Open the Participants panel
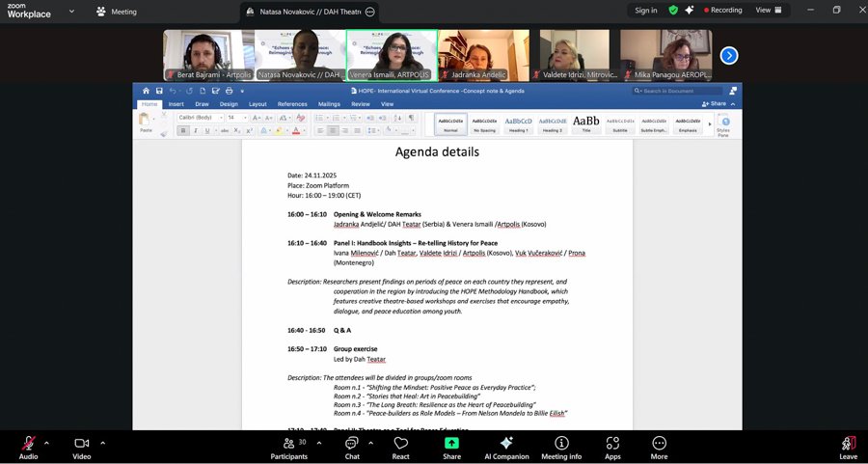This screenshot has height=464, width=868. pyautogui.click(x=288, y=446)
